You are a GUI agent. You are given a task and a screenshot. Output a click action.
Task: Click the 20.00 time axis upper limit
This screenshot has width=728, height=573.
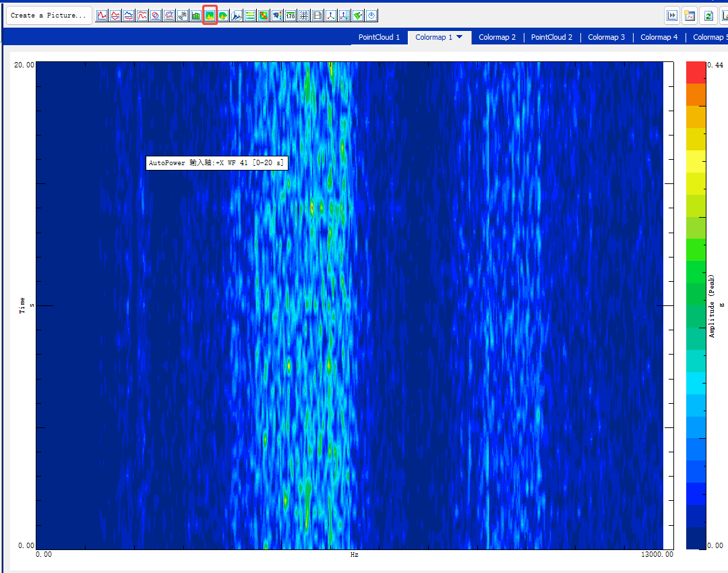click(x=24, y=65)
